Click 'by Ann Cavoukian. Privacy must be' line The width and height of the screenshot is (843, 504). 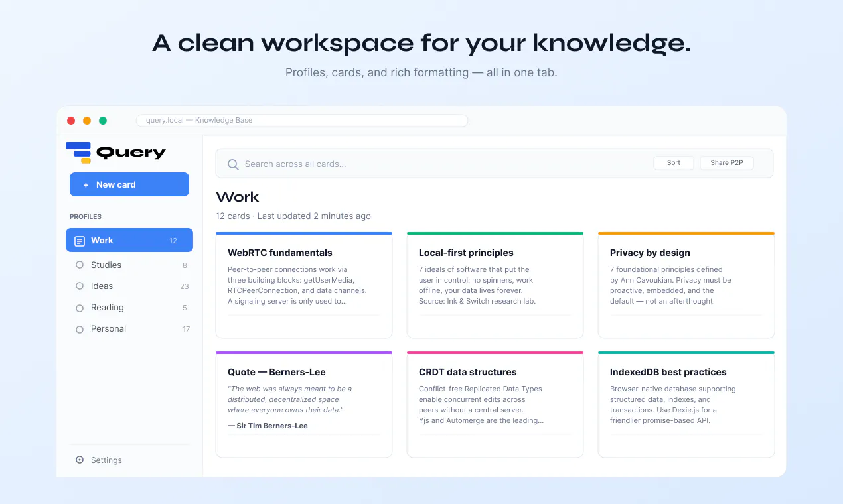pos(670,280)
